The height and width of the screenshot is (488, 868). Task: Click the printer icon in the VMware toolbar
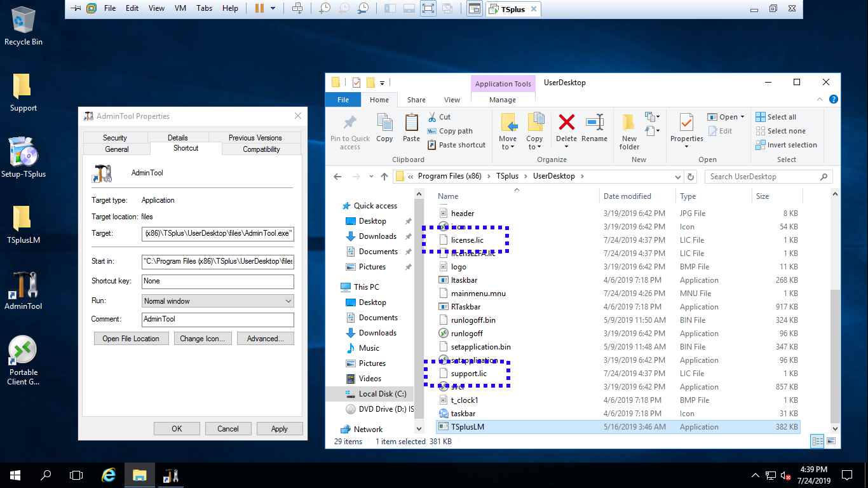(297, 8)
